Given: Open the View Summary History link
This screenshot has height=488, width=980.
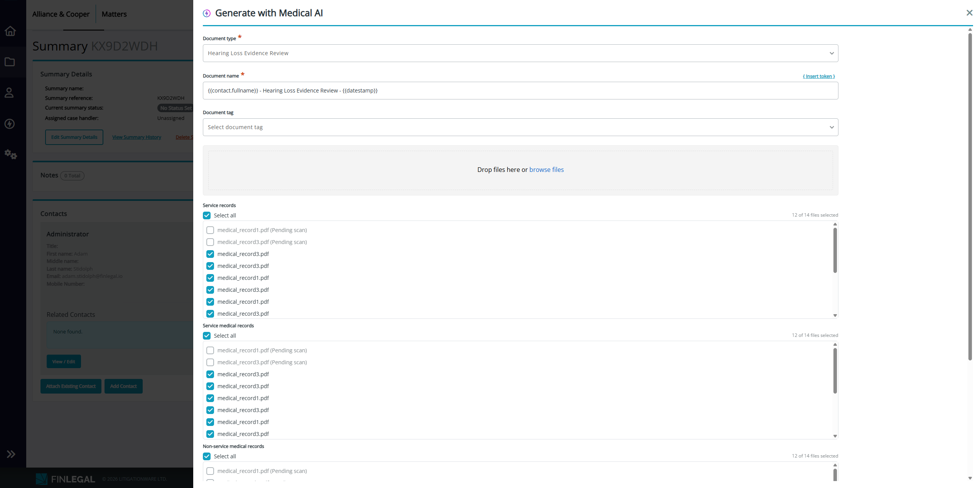Looking at the screenshot, I should coord(137,137).
